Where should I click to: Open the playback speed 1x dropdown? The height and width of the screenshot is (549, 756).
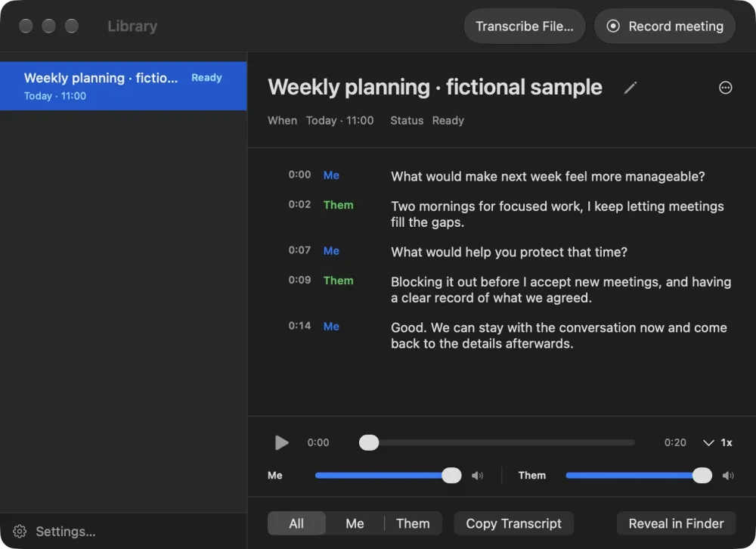click(x=717, y=442)
